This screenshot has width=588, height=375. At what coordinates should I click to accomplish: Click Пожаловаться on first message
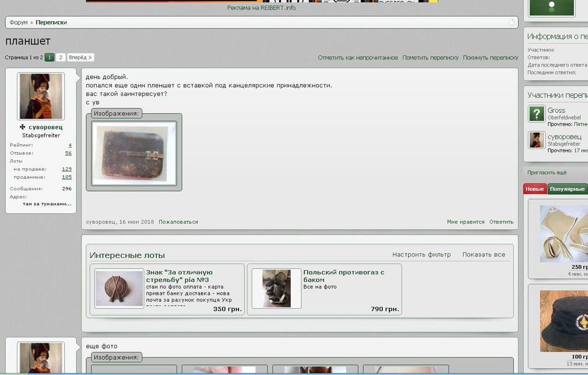178,222
